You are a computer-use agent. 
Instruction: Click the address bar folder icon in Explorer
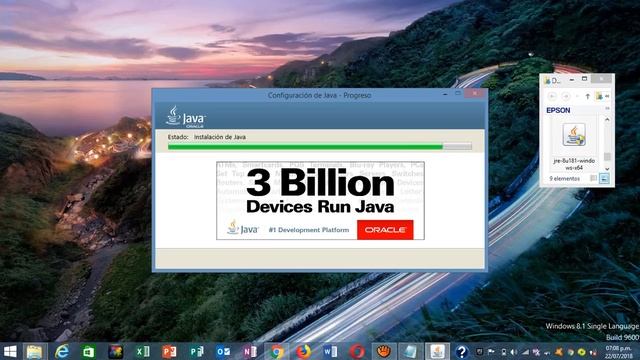point(599,96)
